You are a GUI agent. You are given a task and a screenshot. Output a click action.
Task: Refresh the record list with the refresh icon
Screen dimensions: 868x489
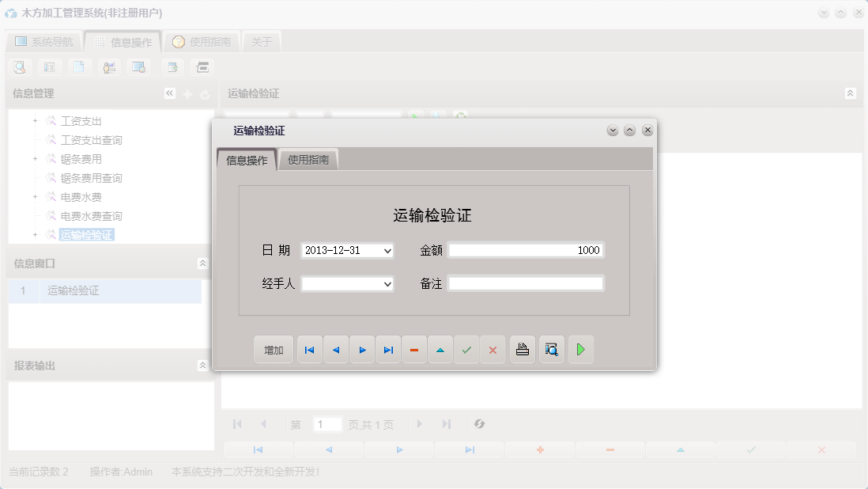click(480, 424)
